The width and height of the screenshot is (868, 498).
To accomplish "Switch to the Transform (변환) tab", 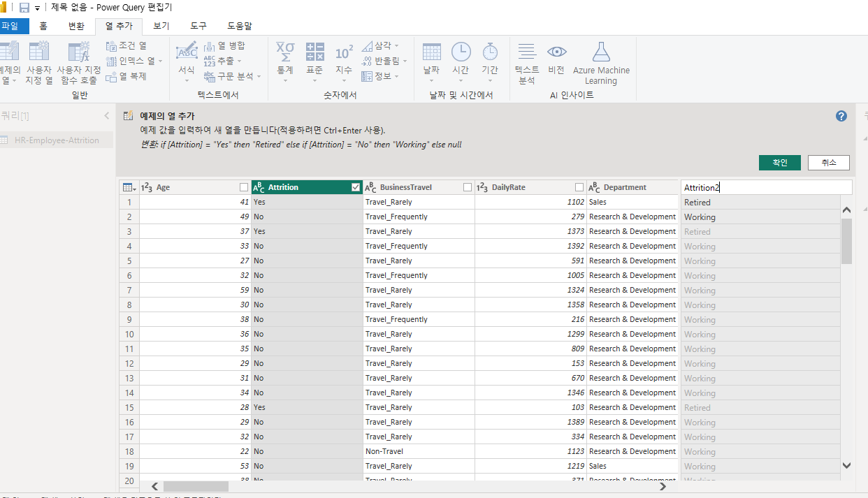I will pyautogui.click(x=76, y=26).
